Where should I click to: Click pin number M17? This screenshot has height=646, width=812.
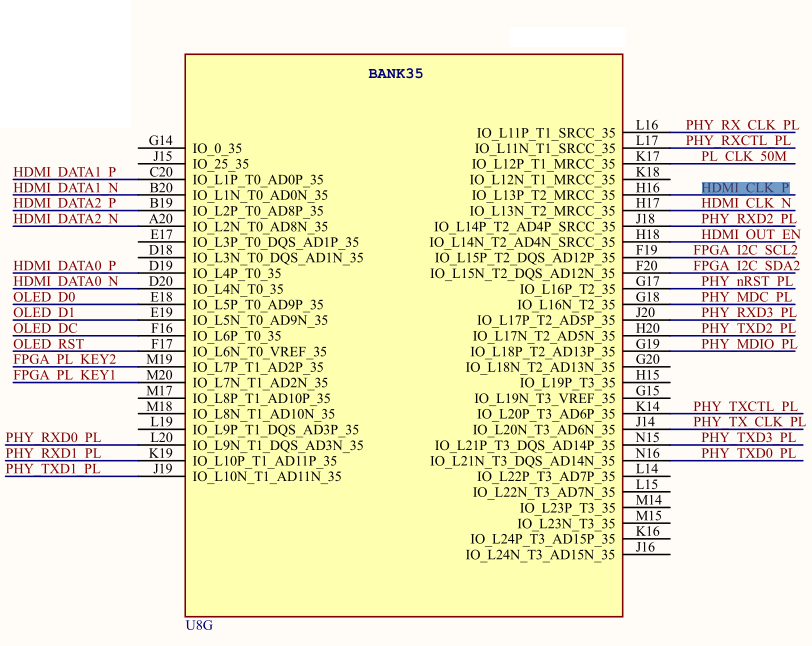(x=160, y=391)
